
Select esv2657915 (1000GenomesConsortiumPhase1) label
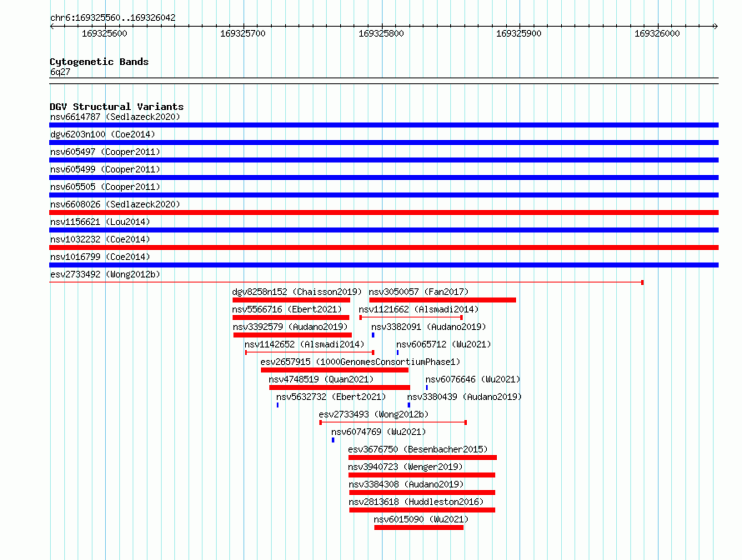(x=360, y=362)
